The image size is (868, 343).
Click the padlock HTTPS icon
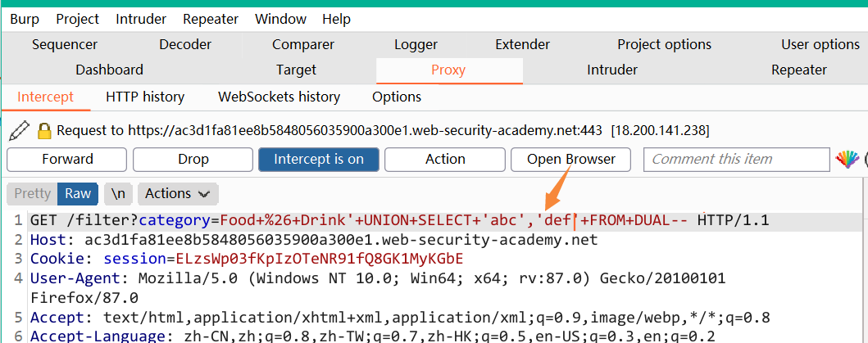44,131
